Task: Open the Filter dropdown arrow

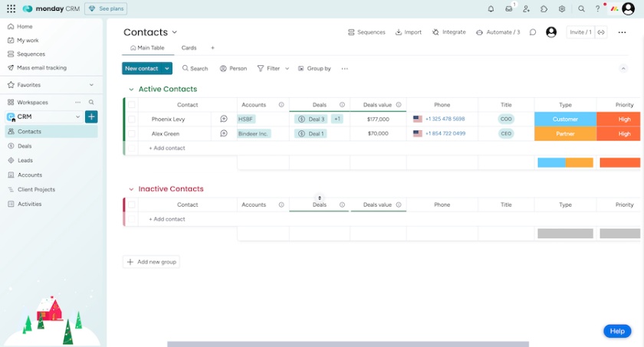Action: [287, 68]
